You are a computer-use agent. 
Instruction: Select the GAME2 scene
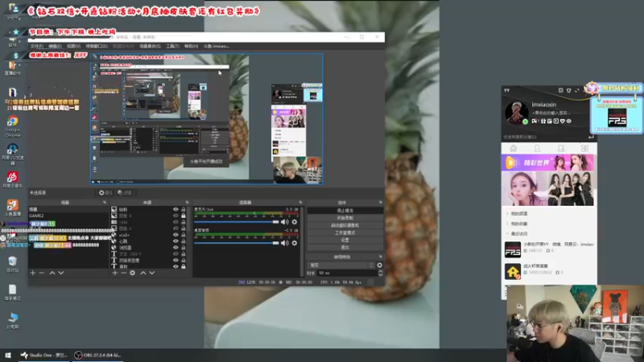[68, 216]
